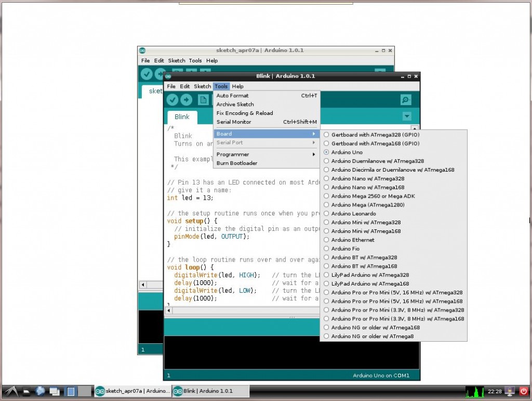Click the New sketch page icon
This screenshot has width=532, height=401.
click(203, 100)
